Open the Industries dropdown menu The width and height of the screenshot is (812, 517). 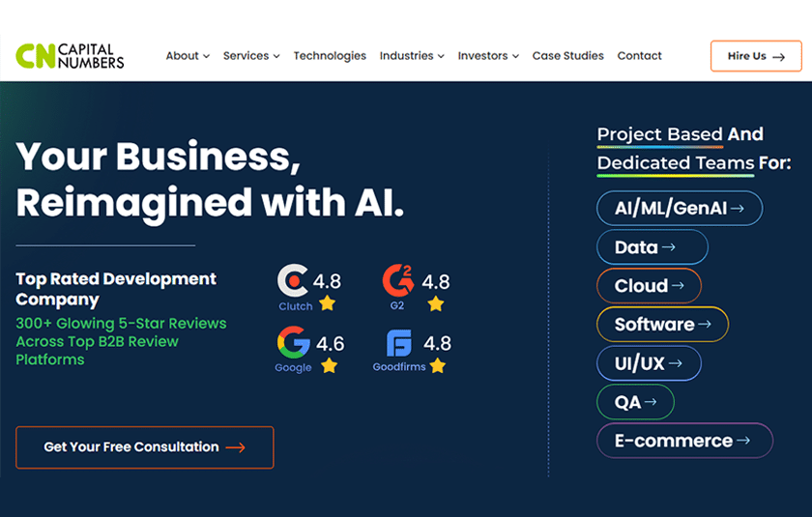click(x=412, y=56)
